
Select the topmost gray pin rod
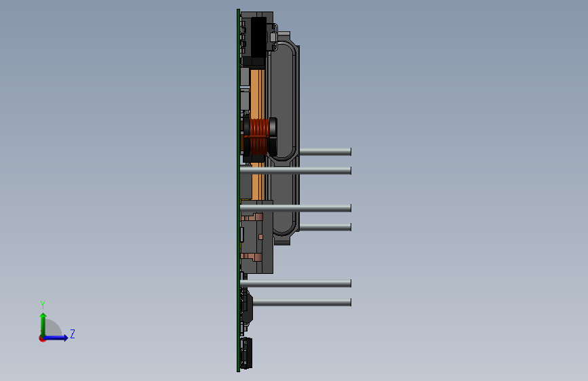pyautogui.click(x=325, y=152)
